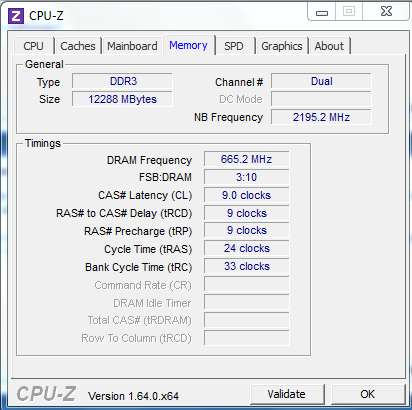
Task: Show the About tab
Action: (x=329, y=46)
